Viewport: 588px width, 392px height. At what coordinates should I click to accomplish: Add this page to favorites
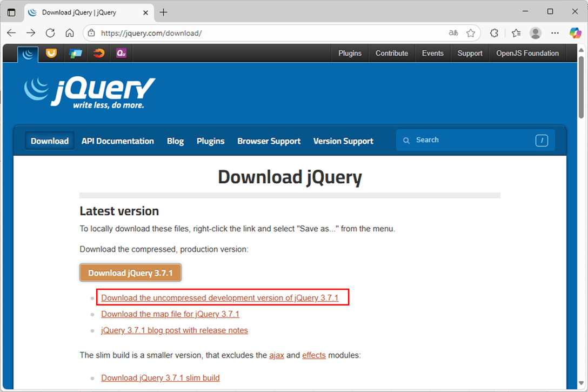[471, 33]
